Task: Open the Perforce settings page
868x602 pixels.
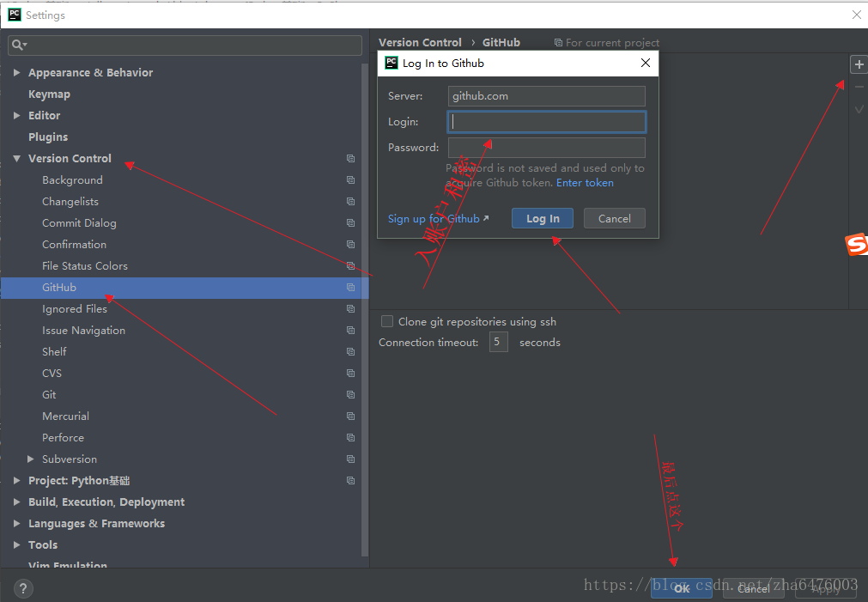Action: point(64,437)
